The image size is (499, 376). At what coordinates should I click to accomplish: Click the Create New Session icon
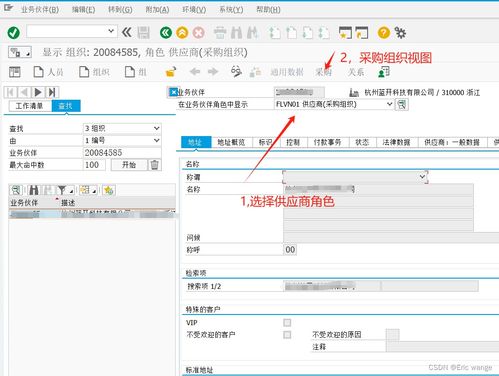tap(345, 33)
